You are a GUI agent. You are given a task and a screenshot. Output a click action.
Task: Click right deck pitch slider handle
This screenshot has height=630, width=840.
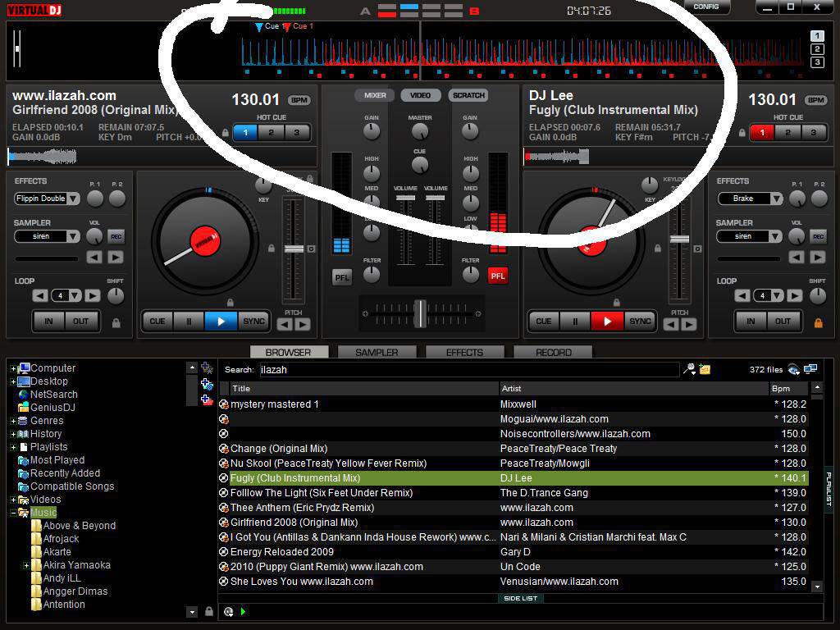679,239
